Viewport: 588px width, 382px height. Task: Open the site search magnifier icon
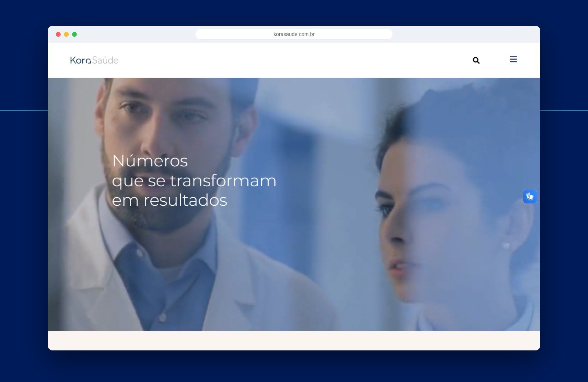[476, 60]
